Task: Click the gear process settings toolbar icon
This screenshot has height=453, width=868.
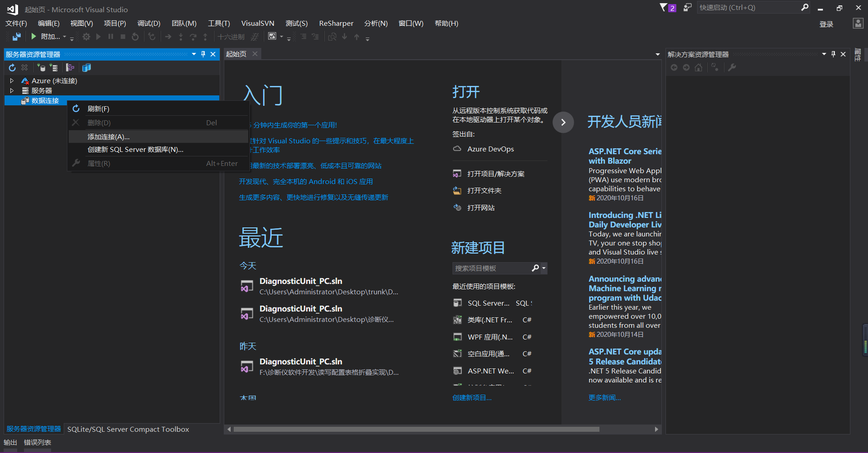Action: [86, 37]
